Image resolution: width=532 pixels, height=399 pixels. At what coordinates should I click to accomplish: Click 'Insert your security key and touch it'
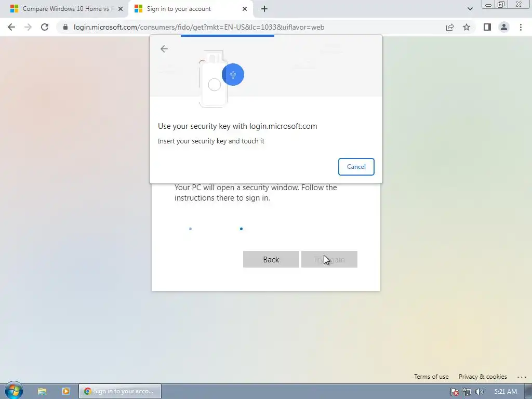click(211, 141)
